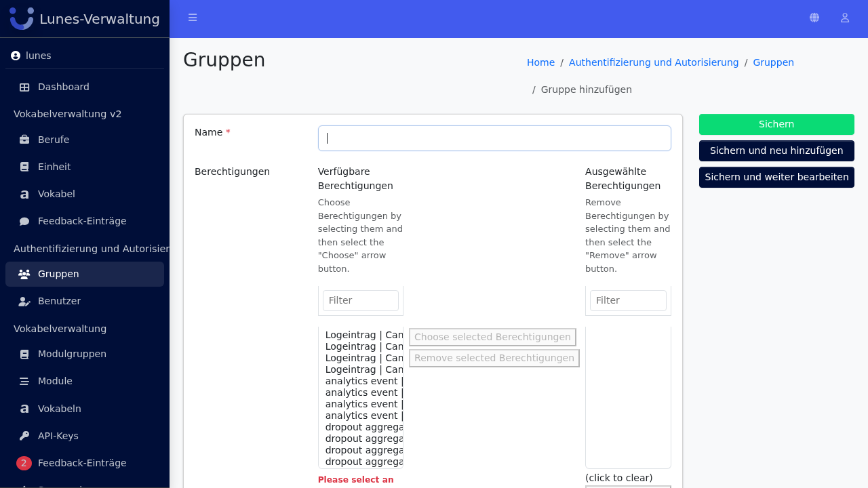
Task: Open Einheit in the sidebar
Action: tap(85, 167)
